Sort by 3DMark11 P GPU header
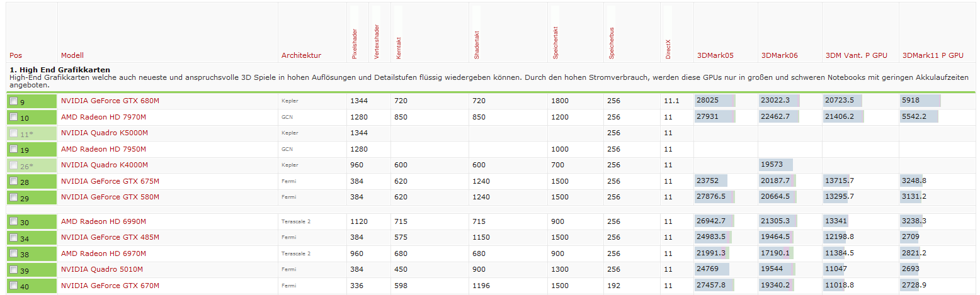This screenshot has height=295, width=980. point(933,55)
